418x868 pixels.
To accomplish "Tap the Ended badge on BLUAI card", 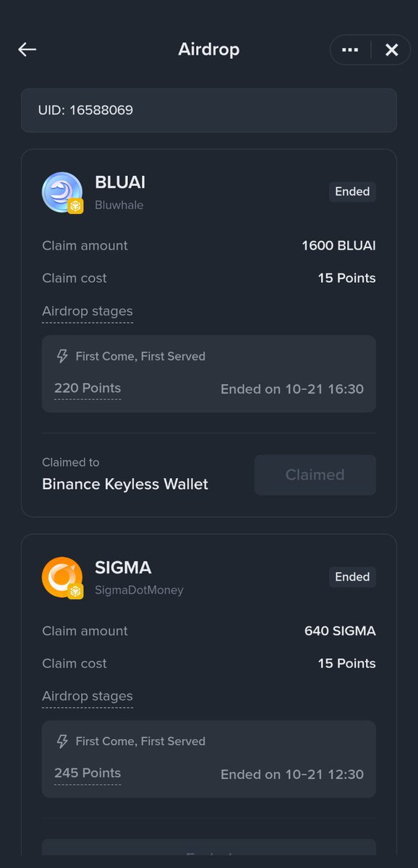I will [352, 192].
